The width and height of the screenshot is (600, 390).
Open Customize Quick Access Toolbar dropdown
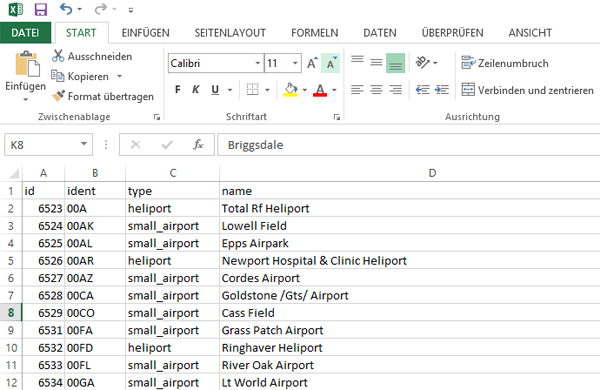pos(131,10)
